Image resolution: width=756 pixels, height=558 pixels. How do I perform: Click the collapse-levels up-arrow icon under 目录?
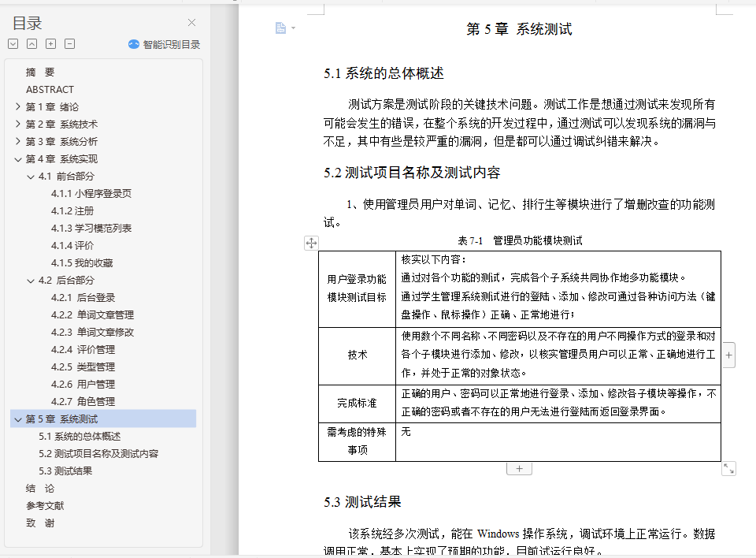click(31, 44)
